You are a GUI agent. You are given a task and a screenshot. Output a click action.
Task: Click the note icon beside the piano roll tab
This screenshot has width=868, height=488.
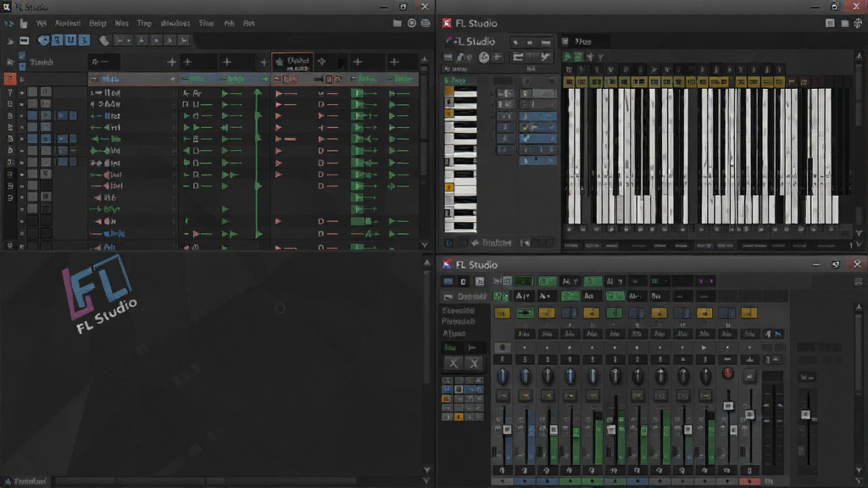[x=565, y=42]
